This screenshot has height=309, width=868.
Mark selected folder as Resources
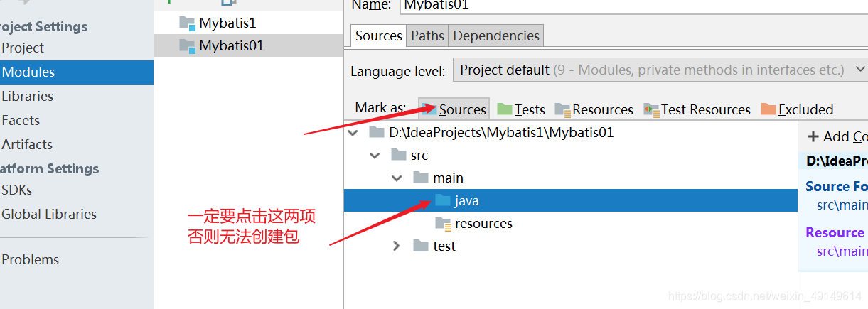[594, 109]
